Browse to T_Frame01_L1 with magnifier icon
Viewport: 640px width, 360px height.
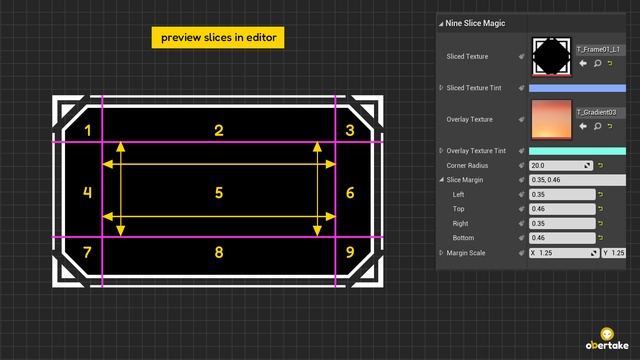point(597,63)
